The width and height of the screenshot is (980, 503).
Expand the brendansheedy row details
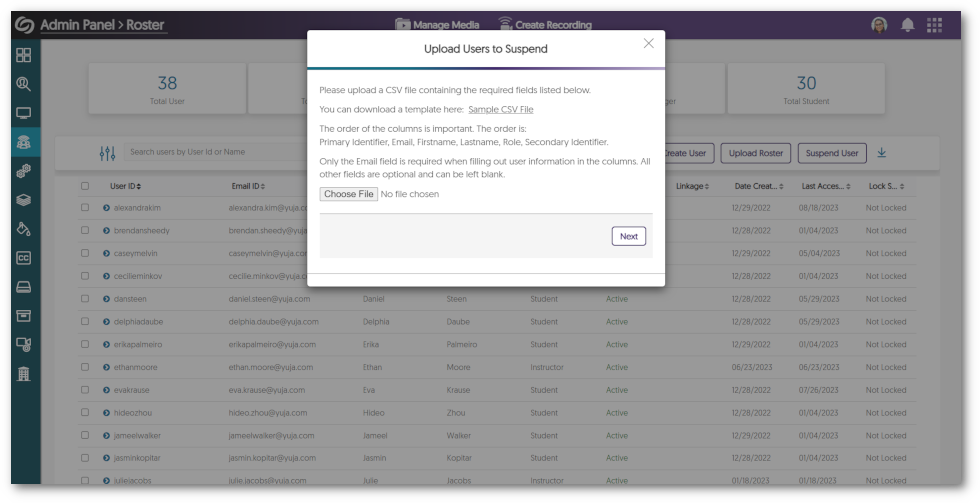tap(106, 230)
